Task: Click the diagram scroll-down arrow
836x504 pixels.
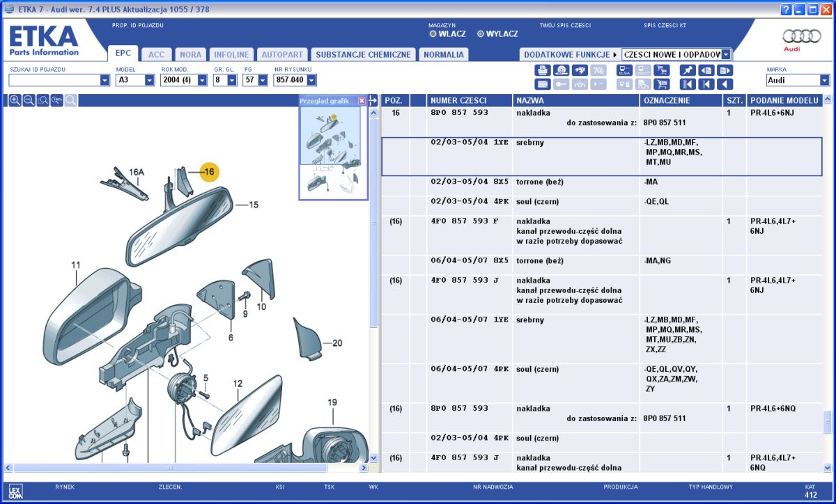Action: [373, 457]
